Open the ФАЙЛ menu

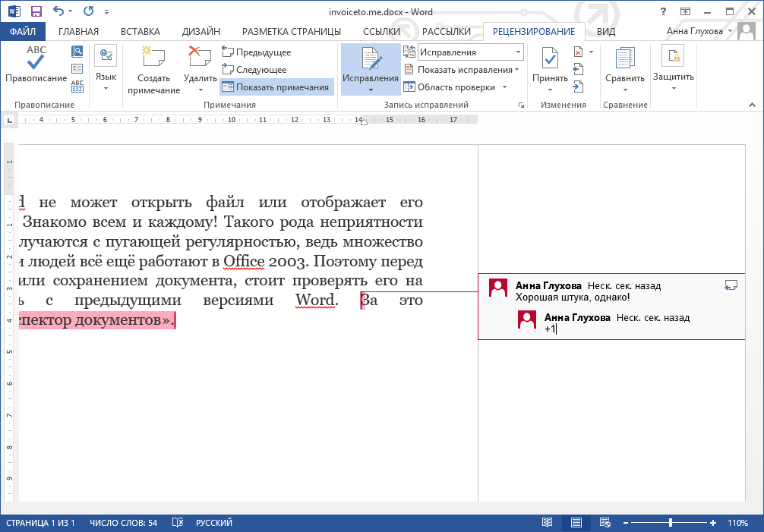click(22, 31)
